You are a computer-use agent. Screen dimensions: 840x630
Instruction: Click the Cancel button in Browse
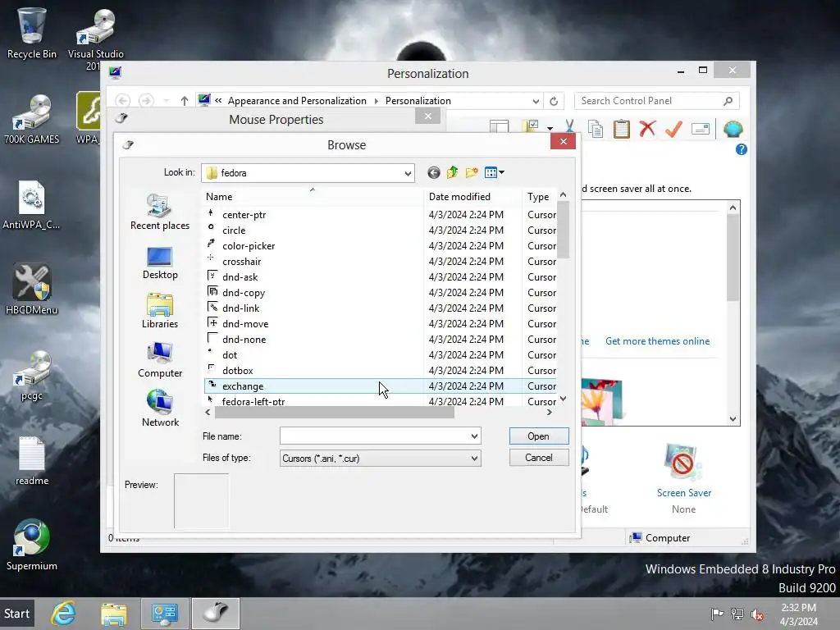coord(539,458)
